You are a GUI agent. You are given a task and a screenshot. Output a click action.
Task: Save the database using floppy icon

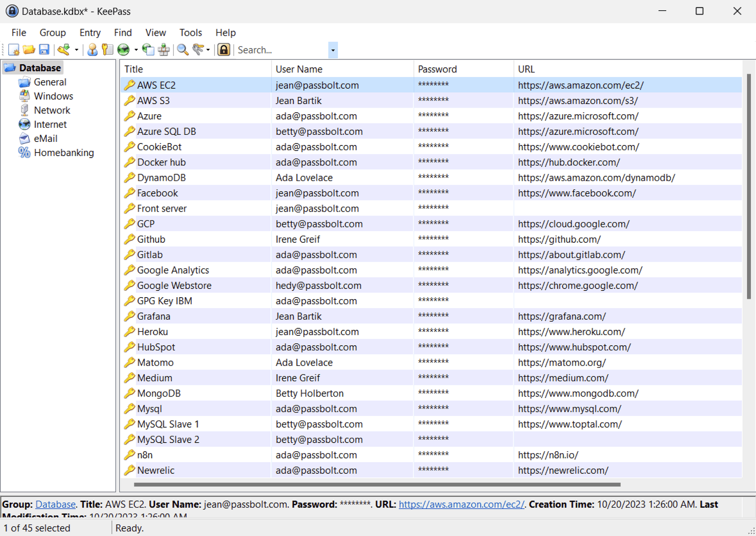(x=44, y=50)
